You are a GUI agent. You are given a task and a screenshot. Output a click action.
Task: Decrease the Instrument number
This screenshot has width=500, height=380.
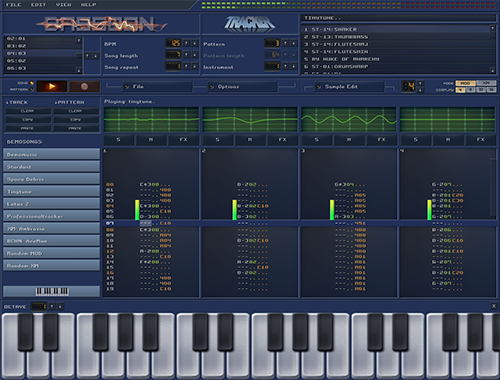click(x=294, y=66)
